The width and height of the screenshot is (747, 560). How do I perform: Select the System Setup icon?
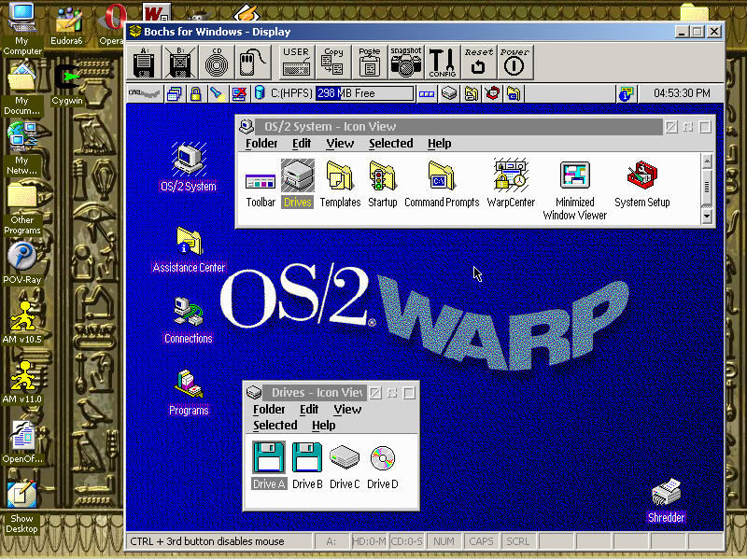642,184
